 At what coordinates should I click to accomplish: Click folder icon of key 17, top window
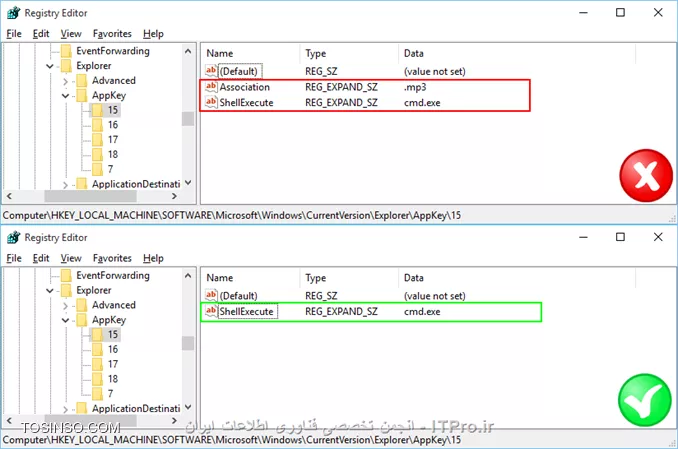coord(98,140)
